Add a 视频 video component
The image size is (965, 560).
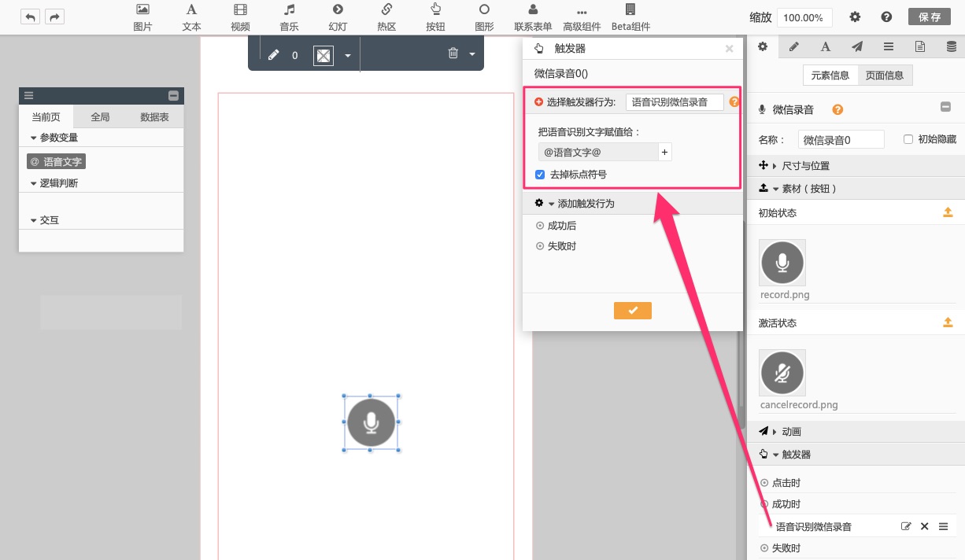[x=240, y=17]
